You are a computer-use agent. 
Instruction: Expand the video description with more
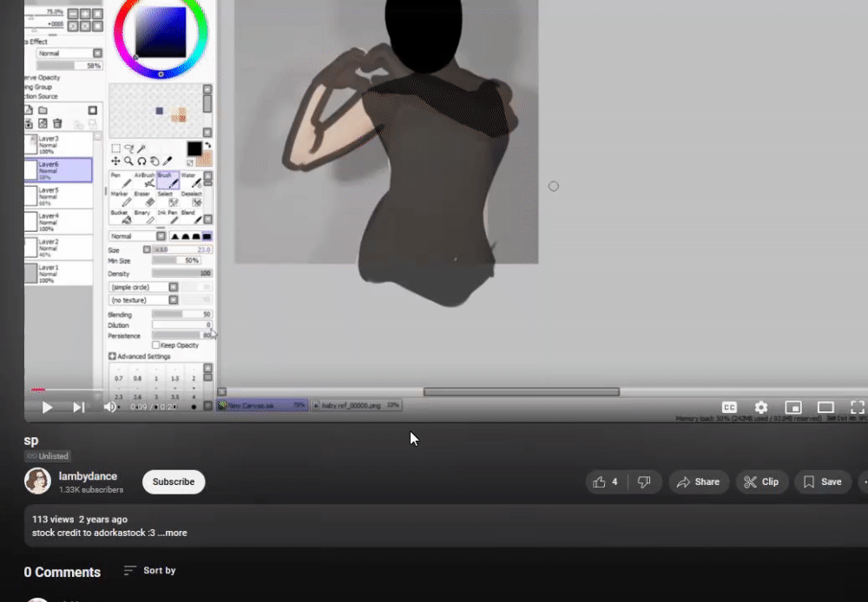(176, 533)
